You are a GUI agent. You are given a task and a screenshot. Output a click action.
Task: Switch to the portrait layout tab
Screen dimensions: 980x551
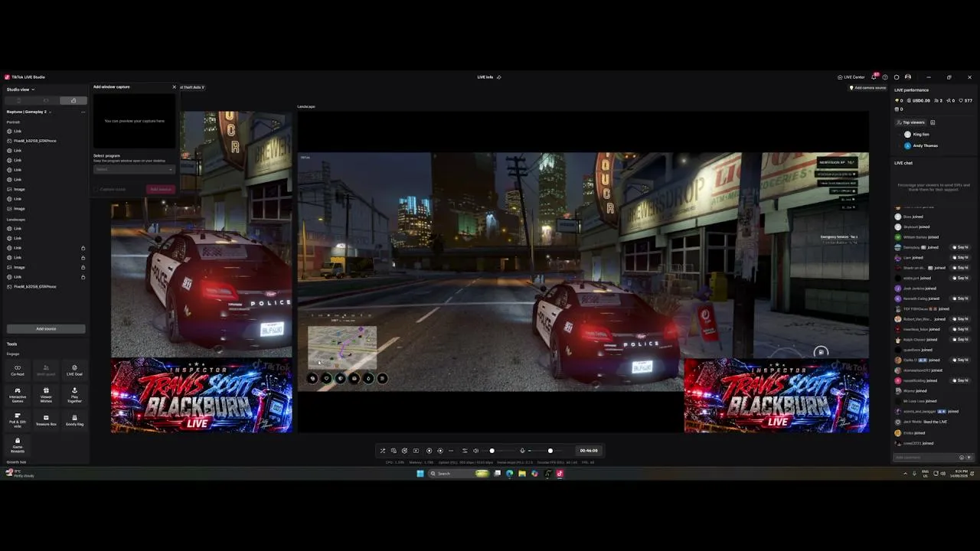[x=19, y=100]
